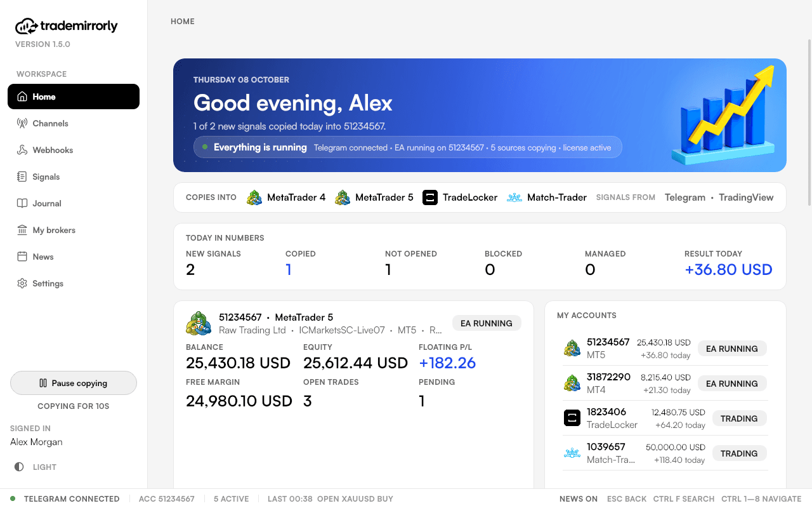Click the +36.80 USD result today value
Image resolution: width=812 pixels, height=508 pixels.
[x=728, y=269]
